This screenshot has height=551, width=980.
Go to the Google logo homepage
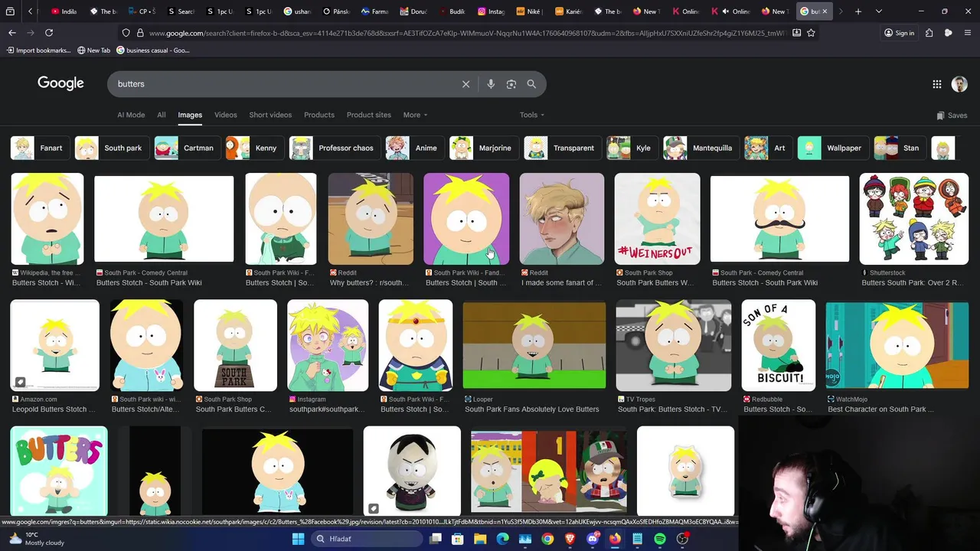click(x=60, y=83)
